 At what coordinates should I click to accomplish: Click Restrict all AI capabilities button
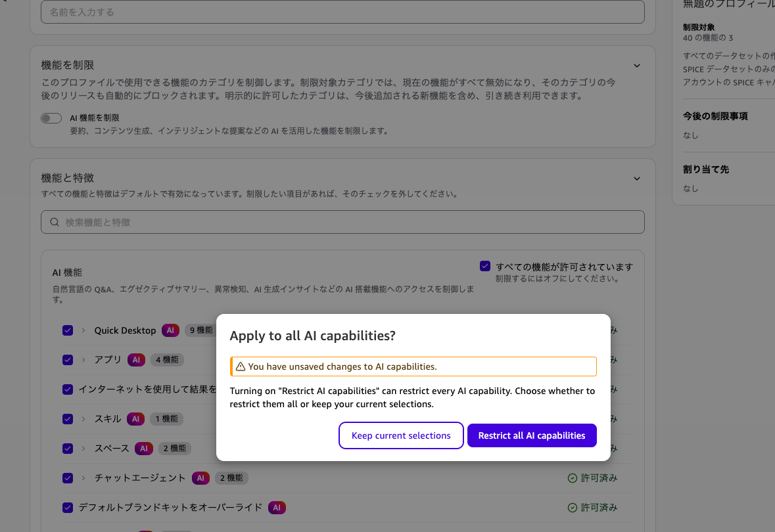pos(532,435)
